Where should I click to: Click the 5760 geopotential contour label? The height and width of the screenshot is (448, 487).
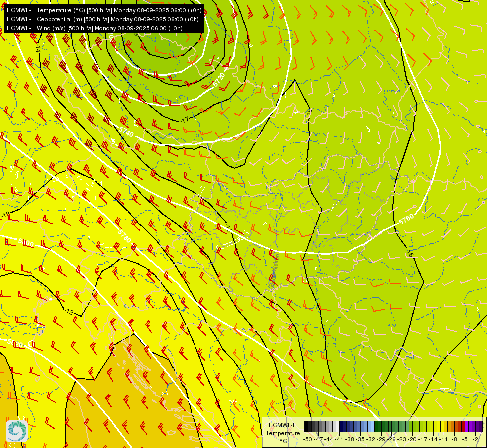pyautogui.click(x=406, y=219)
